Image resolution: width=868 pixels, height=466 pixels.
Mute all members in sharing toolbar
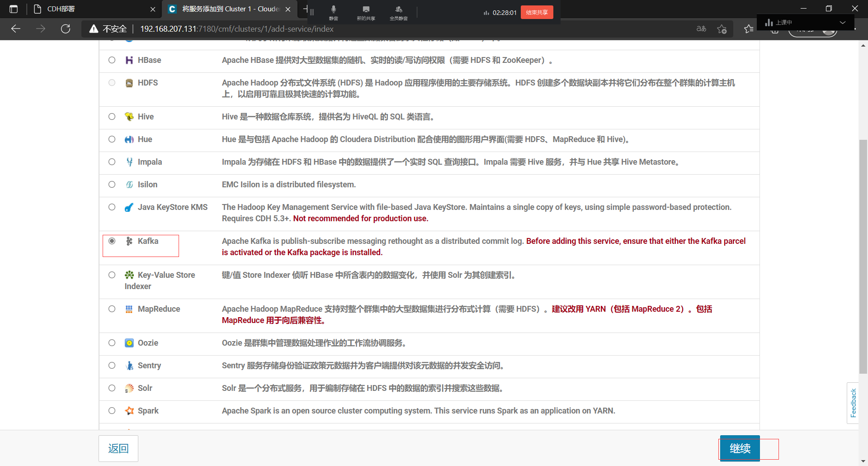click(x=399, y=12)
